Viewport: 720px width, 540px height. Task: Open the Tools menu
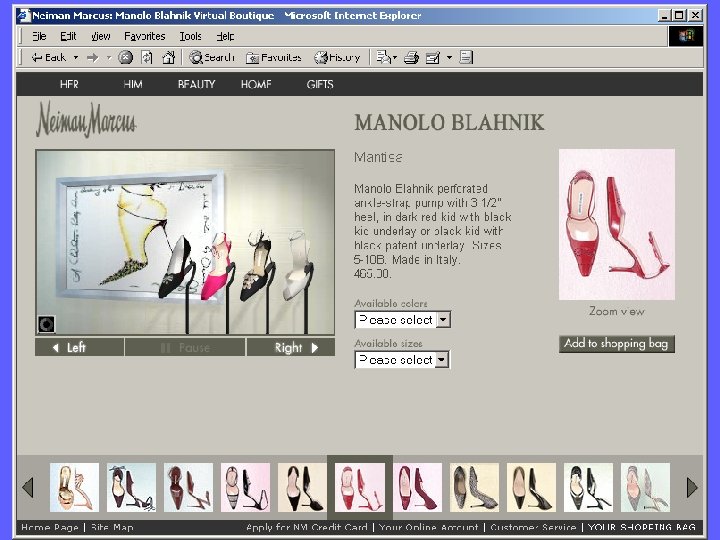(x=191, y=36)
